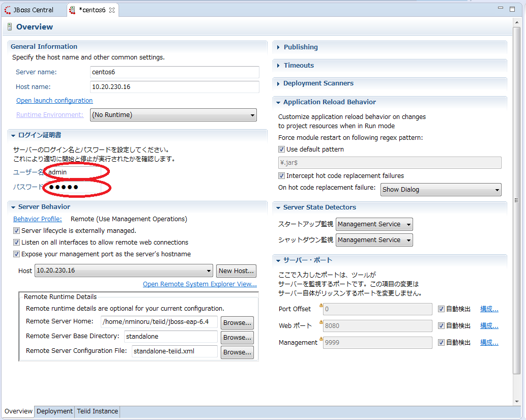Toggle auto-detect for Management port
This screenshot has height=420, width=526.
pyautogui.click(x=442, y=343)
